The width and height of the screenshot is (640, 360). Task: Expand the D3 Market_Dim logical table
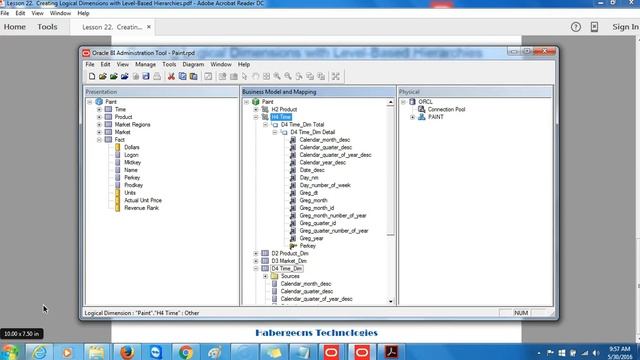coord(256,261)
